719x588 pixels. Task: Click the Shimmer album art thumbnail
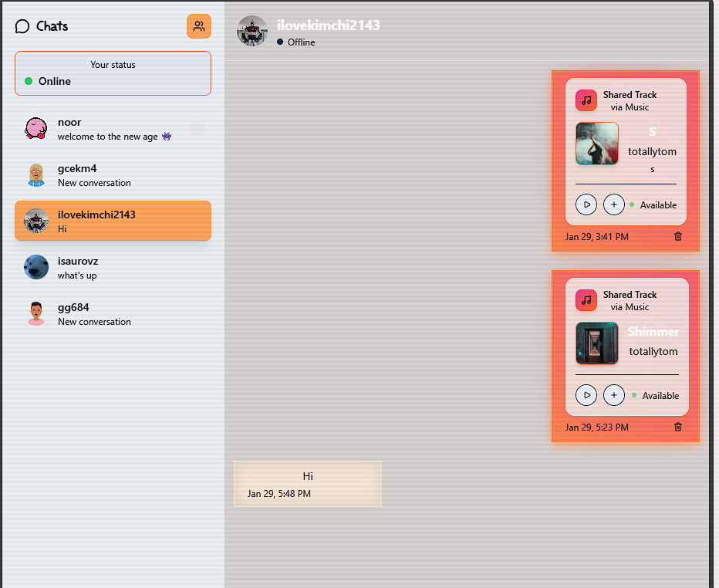[x=596, y=343]
